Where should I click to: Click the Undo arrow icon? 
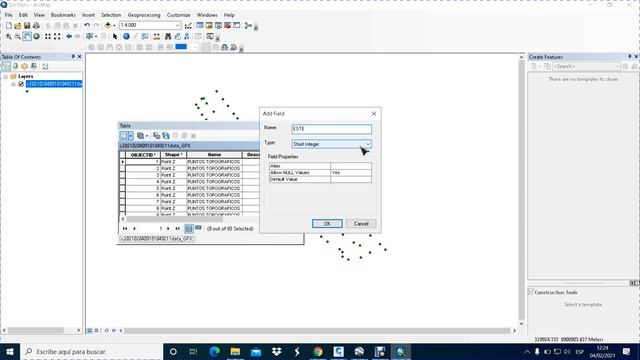pyautogui.click(x=87, y=25)
